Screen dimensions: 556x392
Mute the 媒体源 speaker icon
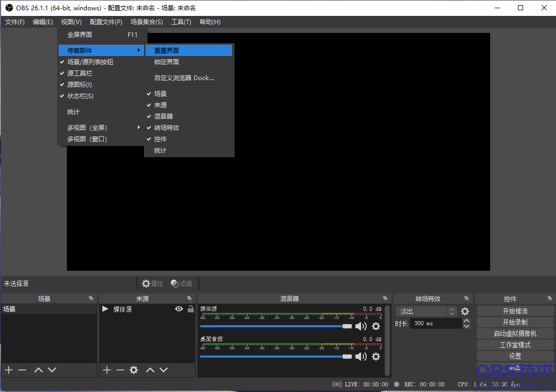coord(361,326)
